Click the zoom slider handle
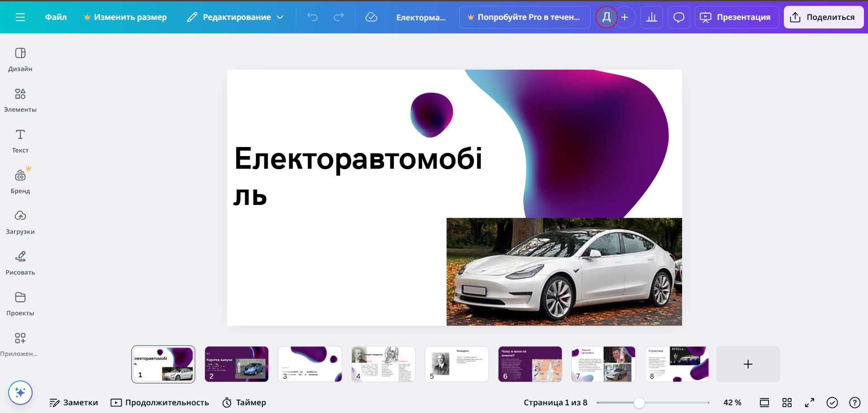 639,403
